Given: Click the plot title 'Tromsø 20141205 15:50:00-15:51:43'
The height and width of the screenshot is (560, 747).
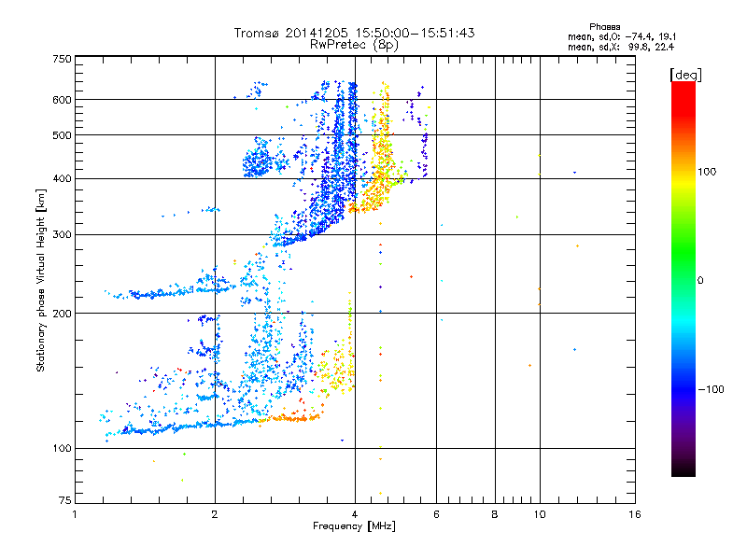Looking at the screenshot, I should tap(354, 33).
